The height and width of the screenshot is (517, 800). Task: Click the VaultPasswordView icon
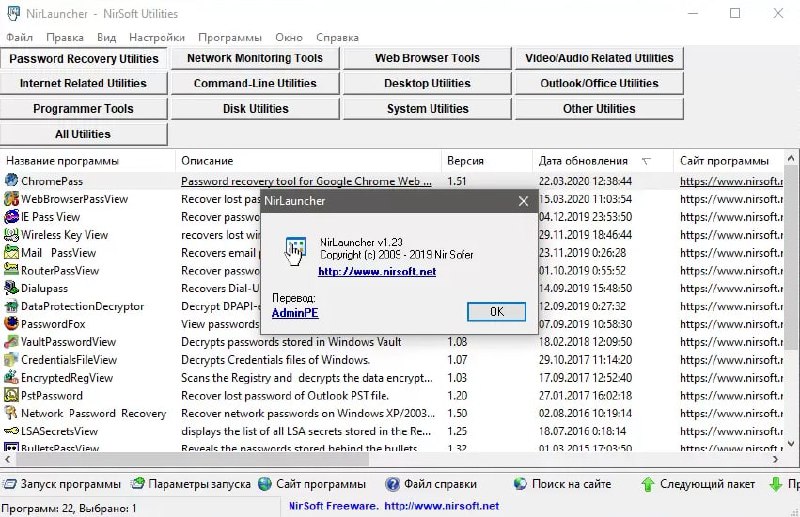[x=11, y=341]
